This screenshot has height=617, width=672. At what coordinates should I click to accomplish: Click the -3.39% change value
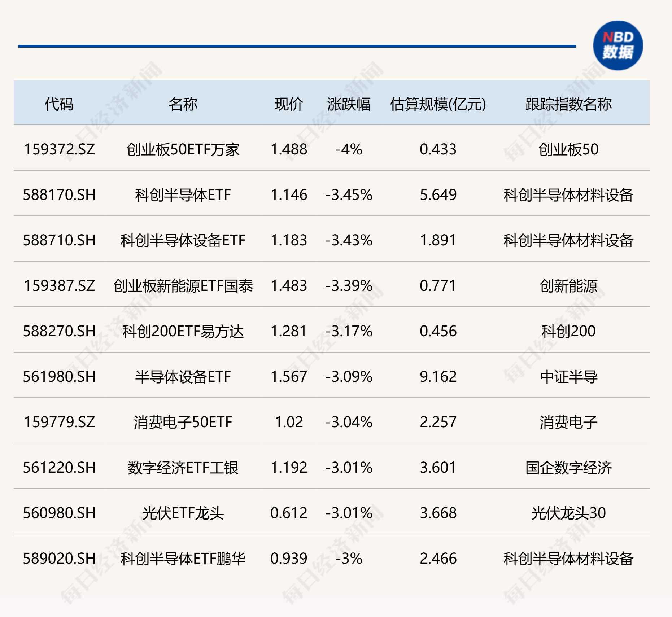349,286
